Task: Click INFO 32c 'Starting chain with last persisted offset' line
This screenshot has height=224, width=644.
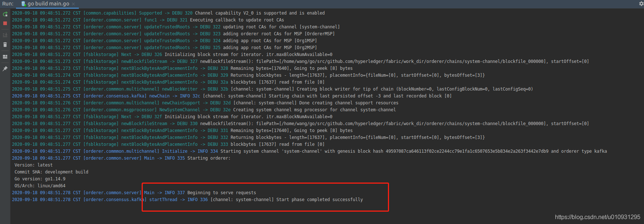Action: click(x=232, y=96)
